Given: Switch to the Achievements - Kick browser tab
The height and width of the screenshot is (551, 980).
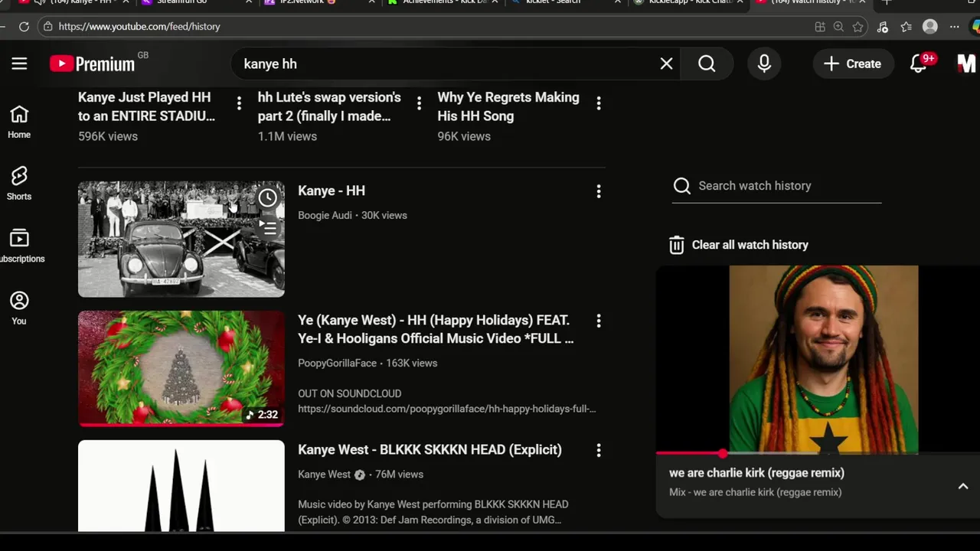Looking at the screenshot, I should tap(444, 2).
